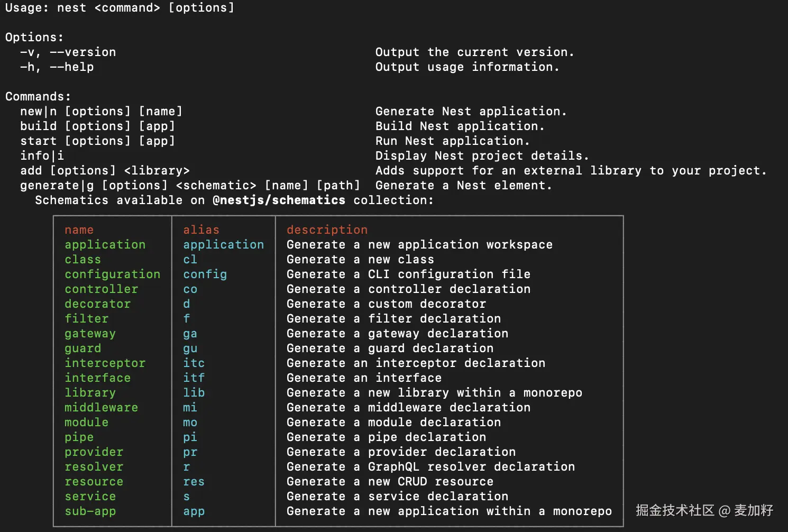Click 'controller' in the name column
Viewport: 788px width, 532px height.
click(x=101, y=289)
